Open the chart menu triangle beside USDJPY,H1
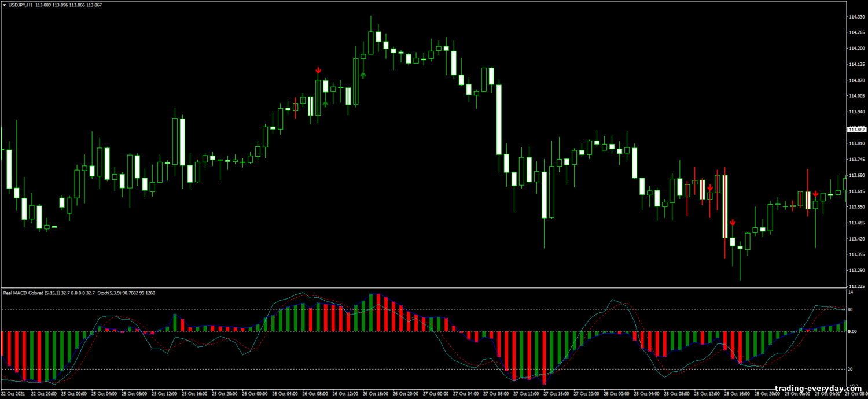868x399 pixels. (5, 5)
